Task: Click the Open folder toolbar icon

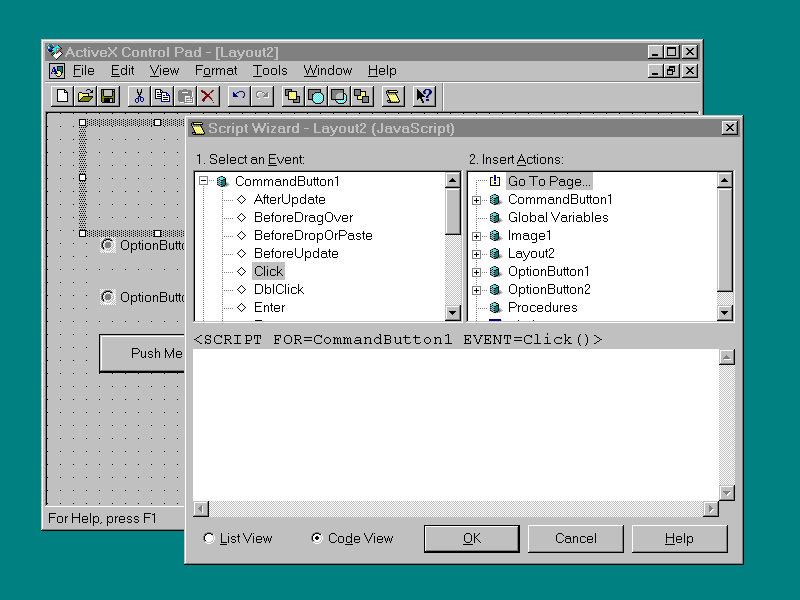Action: pos(86,96)
